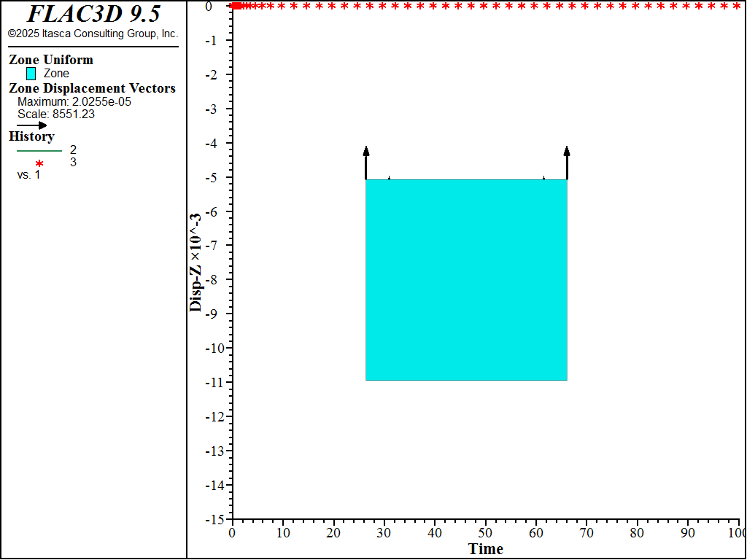Click the Time axis label

pos(485,548)
